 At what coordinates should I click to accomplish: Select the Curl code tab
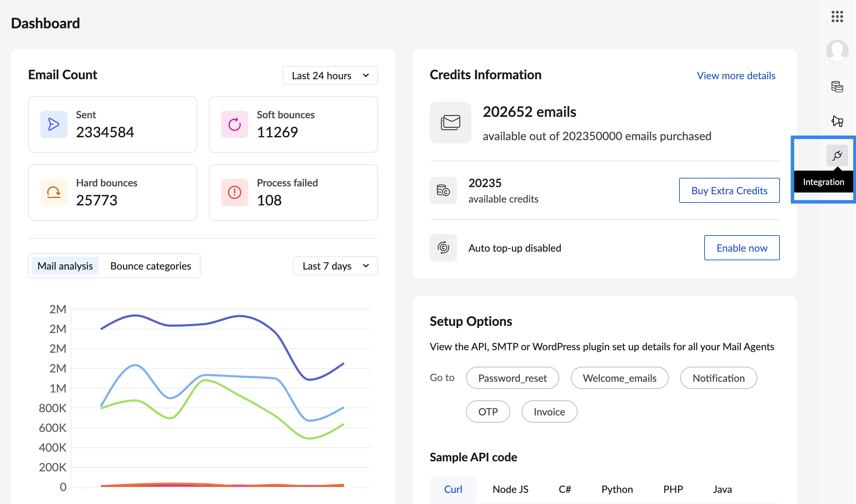(453, 489)
